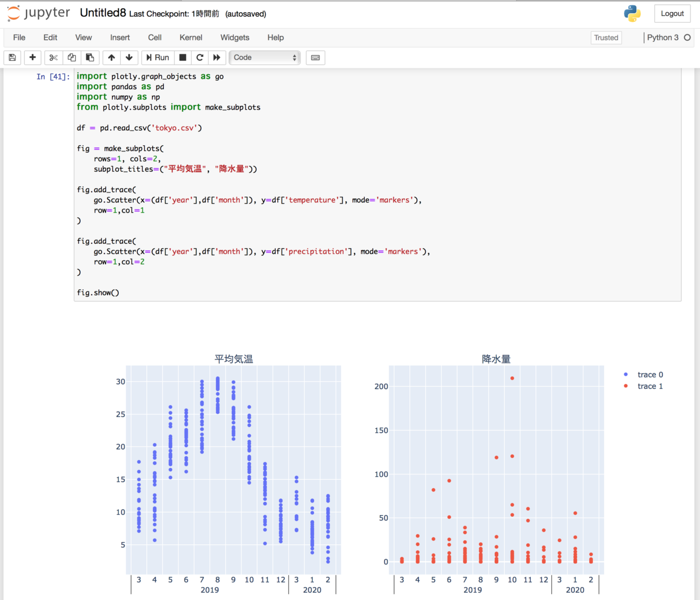The image size is (700, 600).
Task: Restart the kernel with the refresh icon
Action: [200, 57]
